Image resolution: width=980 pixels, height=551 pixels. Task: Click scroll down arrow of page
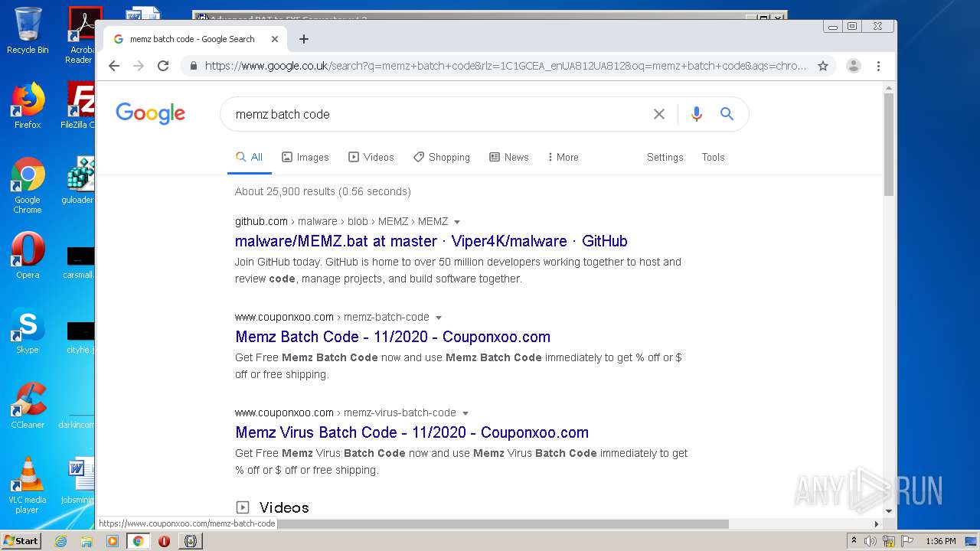click(889, 510)
